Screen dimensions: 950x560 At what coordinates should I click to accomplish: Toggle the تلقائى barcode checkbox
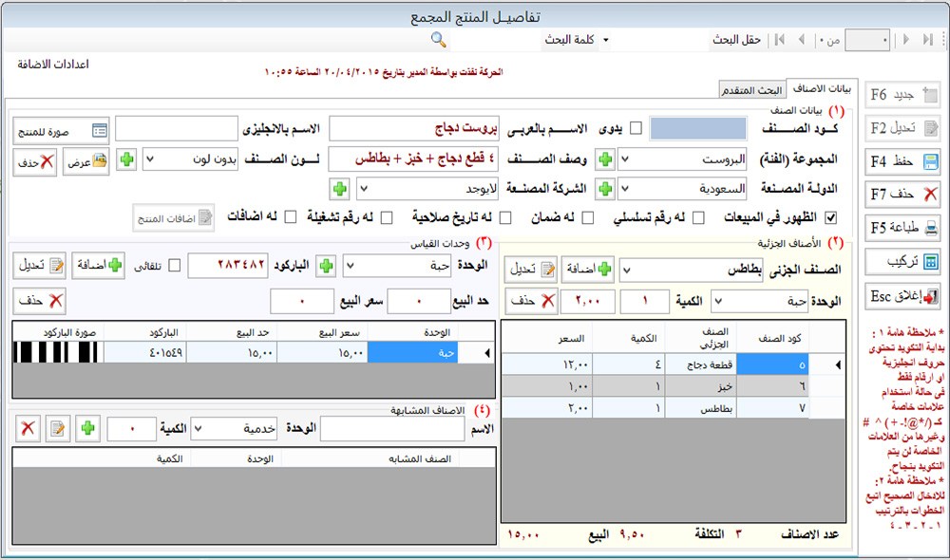[174, 266]
